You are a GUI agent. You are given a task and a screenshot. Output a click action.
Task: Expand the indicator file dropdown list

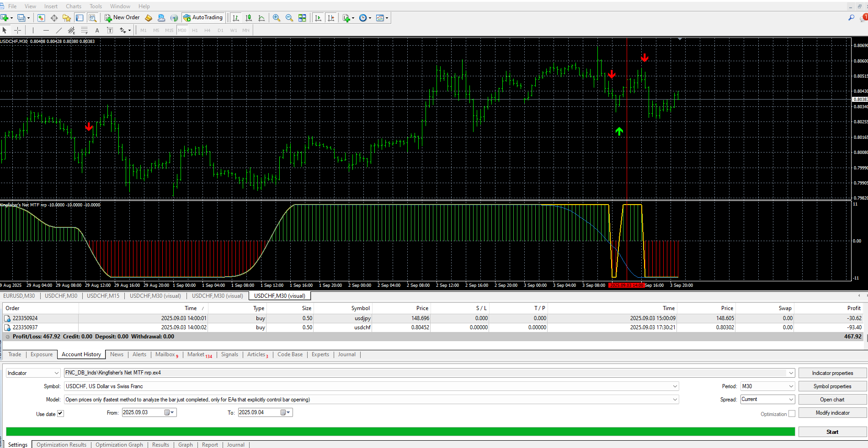(x=791, y=373)
